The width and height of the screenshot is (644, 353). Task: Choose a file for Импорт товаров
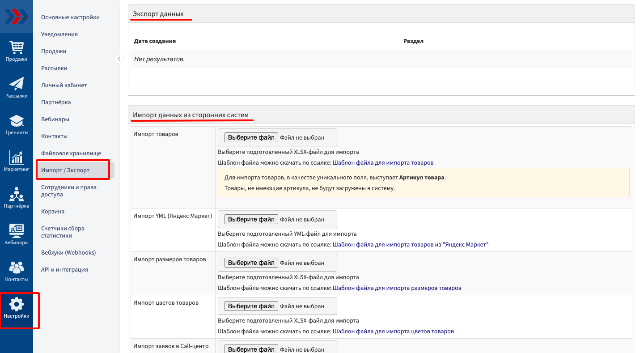pos(251,137)
